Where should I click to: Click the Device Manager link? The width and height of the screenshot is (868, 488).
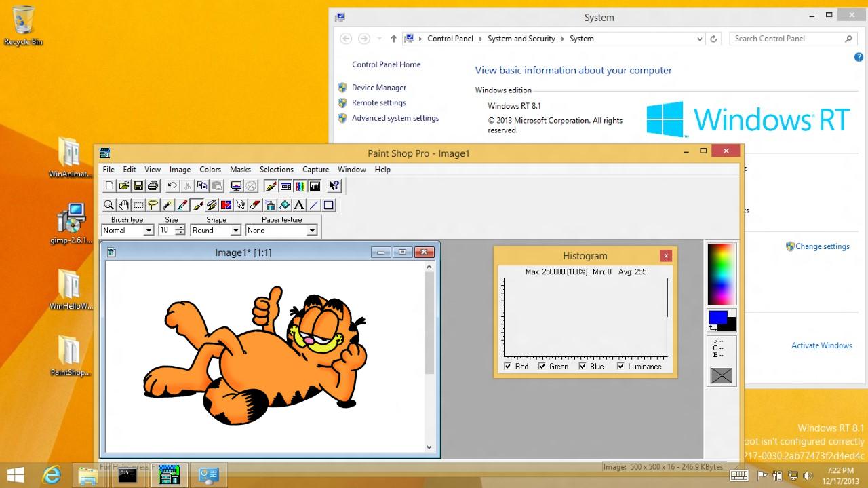378,88
